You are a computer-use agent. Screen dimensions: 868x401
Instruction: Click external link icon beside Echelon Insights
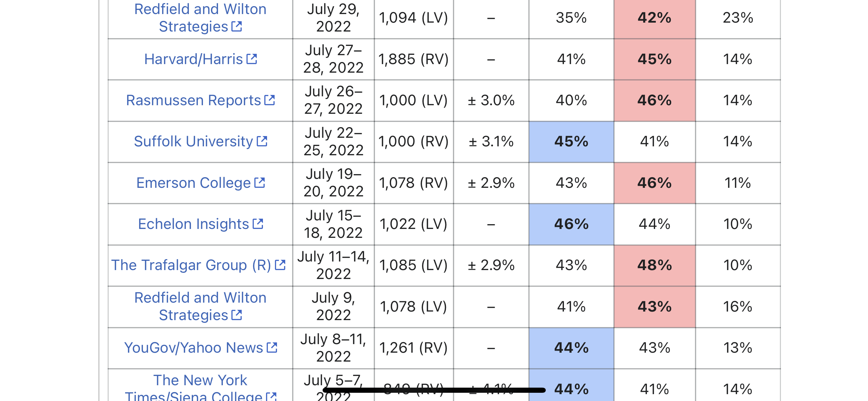click(258, 224)
